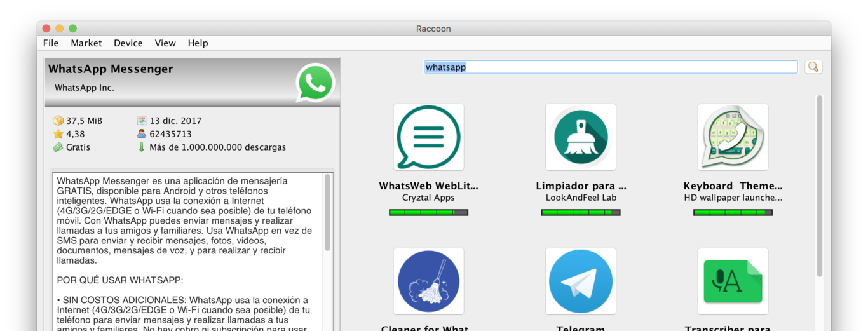
Task: Maximize the Raccoon window
Action: (x=72, y=29)
